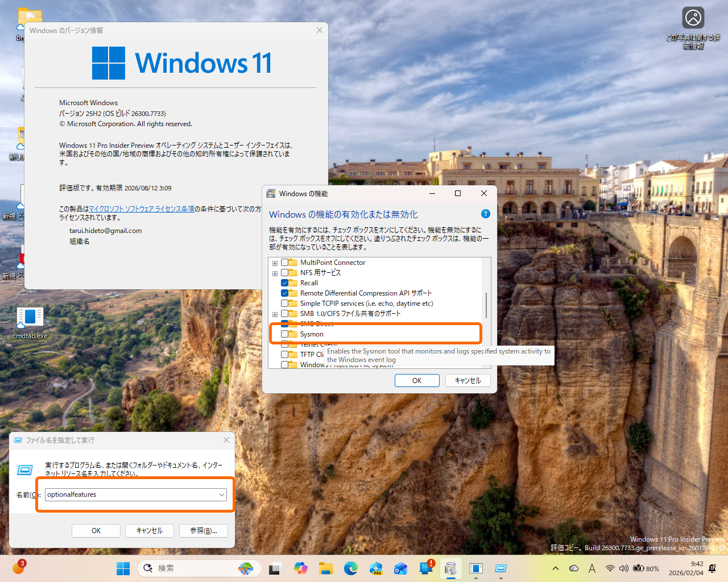Image resolution: width=728 pixels, height=582 pixels.
Task: Expand the NFS 用サービス tree node
Action: pos(275,272)
